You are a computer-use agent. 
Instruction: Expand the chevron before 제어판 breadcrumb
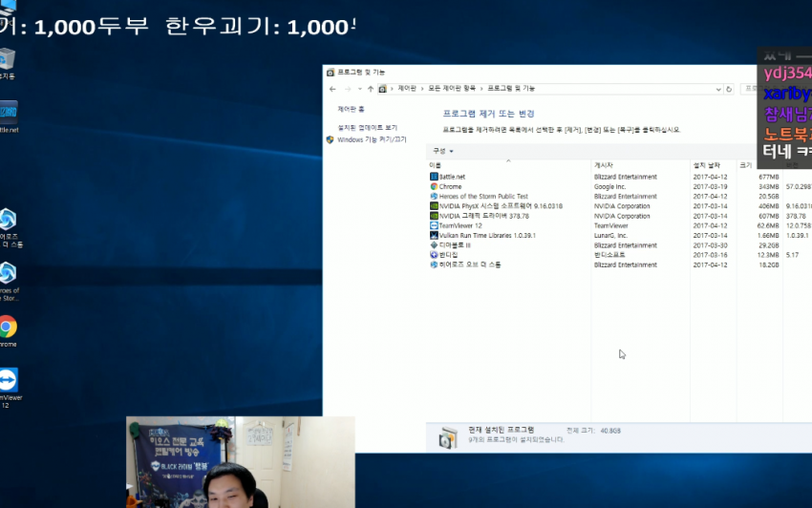point(392,89)
